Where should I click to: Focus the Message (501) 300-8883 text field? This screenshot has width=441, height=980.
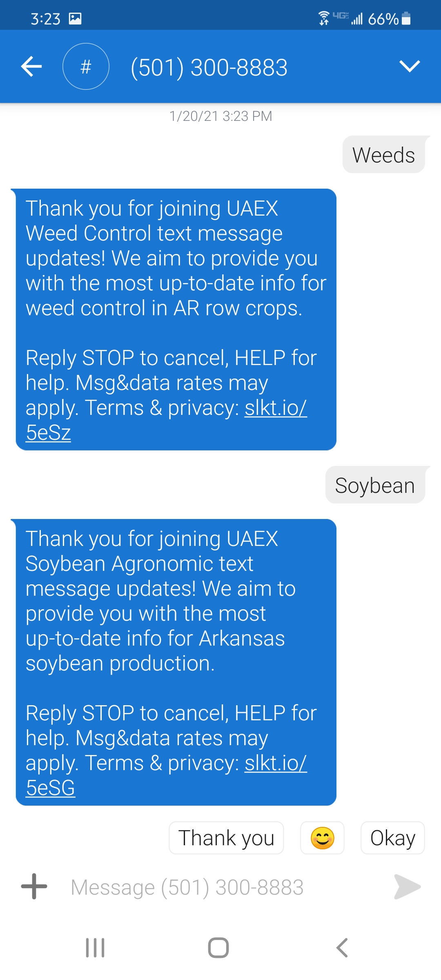[x=220, y=887]
